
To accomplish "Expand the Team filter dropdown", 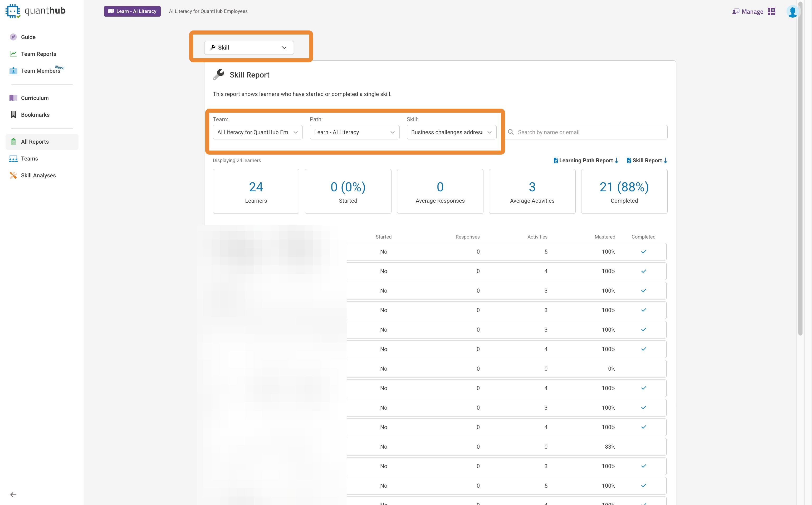I will pyautogui.click(x=257, y=132).
